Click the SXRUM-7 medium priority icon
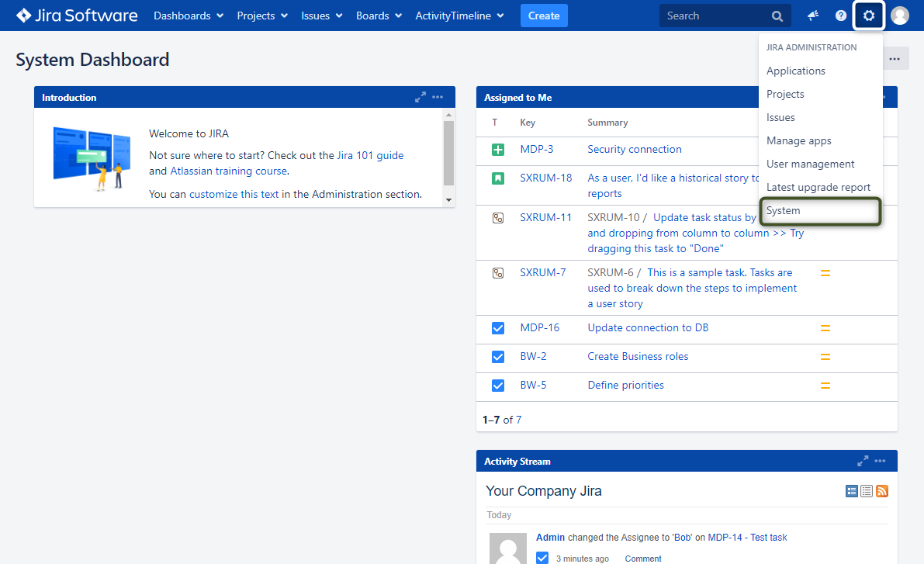Screen dimensions: 924x564 point(825,273)
